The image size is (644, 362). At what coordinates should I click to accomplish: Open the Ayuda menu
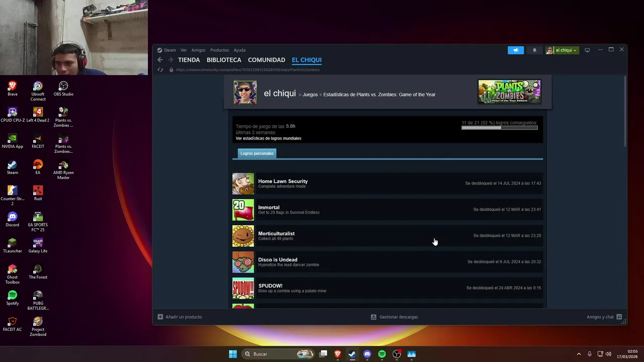pos(239,50)
